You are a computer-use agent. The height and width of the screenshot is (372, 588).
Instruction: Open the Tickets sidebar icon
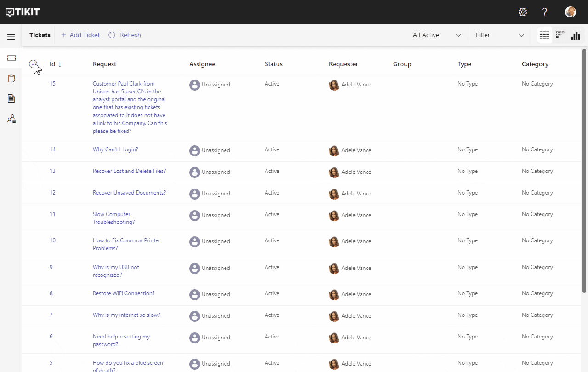pyautogui.click(x=11, y=58)
